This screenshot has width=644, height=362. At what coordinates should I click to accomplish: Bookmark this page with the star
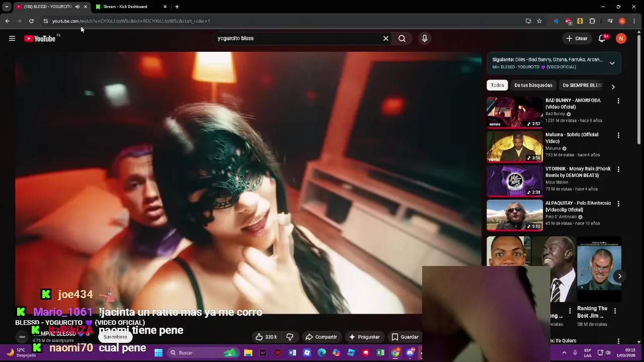(539, 21)
